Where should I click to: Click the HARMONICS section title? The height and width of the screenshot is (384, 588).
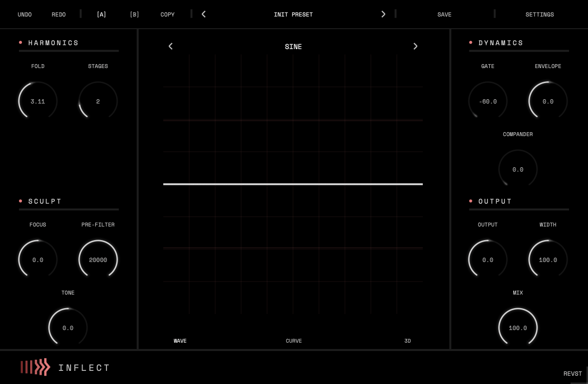[x=53, y=43]
